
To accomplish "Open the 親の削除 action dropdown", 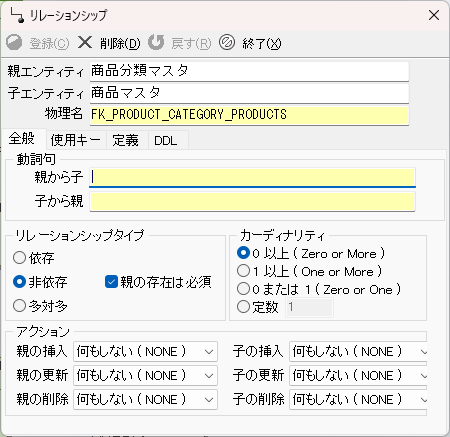I will coord(145,399).
